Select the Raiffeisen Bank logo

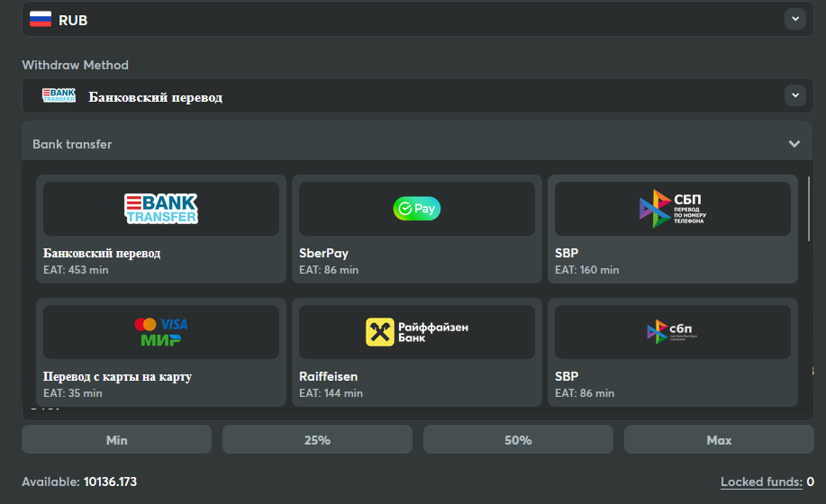(x=417, y=332)
